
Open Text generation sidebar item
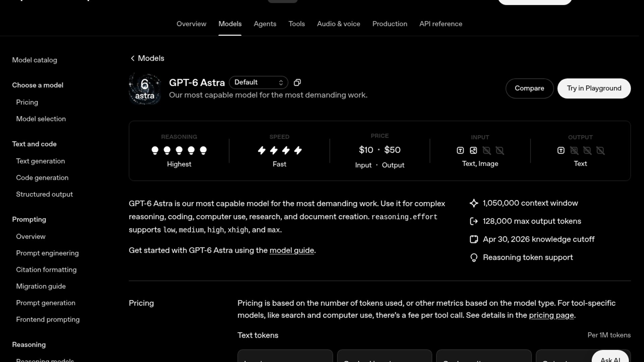(x=40, y=161)
